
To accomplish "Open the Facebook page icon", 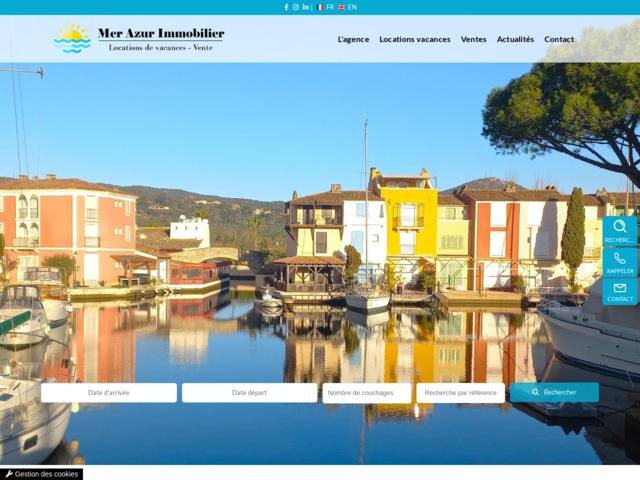I will (x=286, y=7).
